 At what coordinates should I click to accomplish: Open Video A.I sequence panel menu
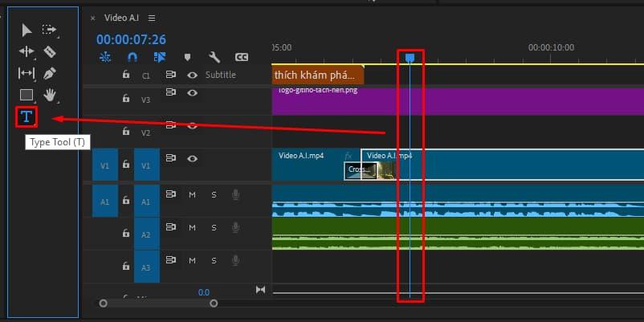click(152, 18)
